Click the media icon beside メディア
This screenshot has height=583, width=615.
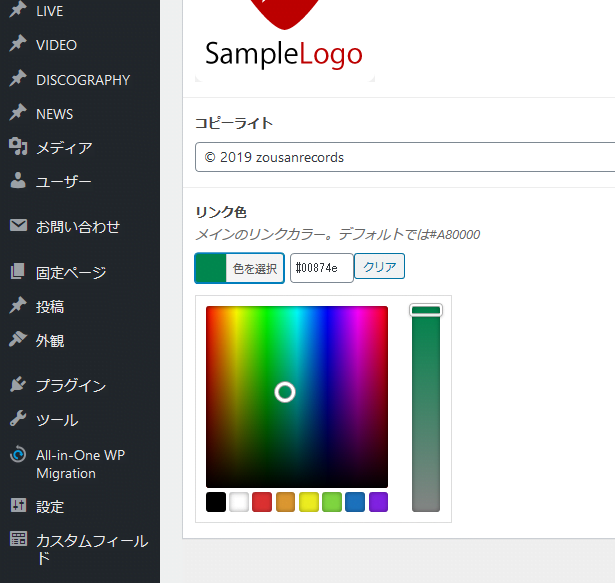pos(18,148)
